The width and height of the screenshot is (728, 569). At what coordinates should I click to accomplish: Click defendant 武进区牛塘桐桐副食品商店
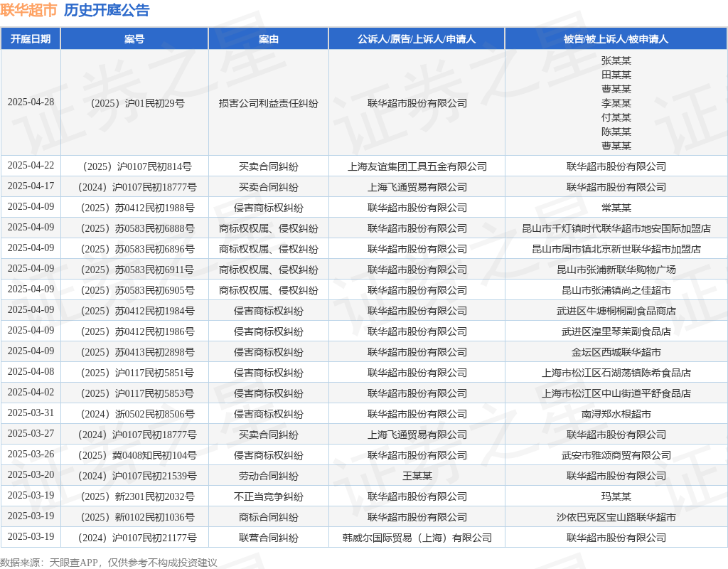616,311
